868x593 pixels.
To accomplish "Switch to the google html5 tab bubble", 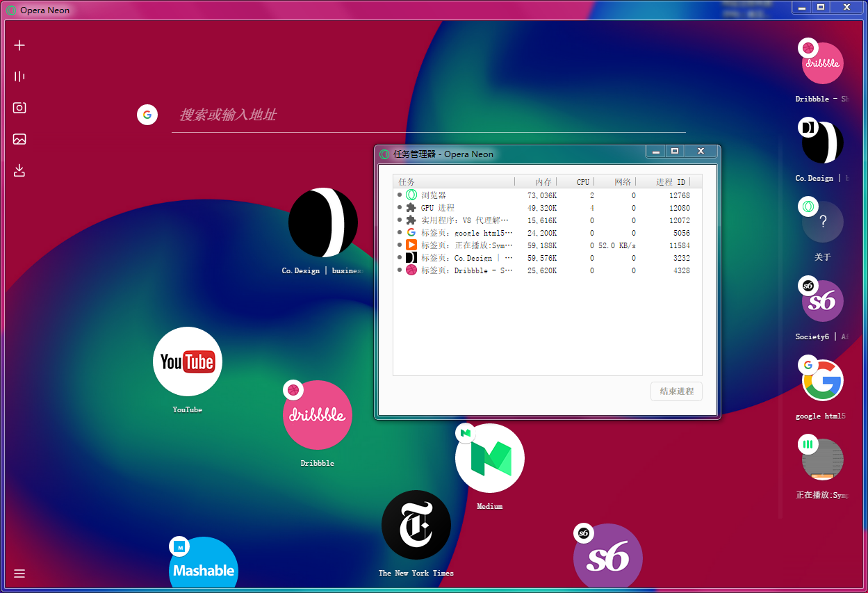I will [x=823, y=380].
